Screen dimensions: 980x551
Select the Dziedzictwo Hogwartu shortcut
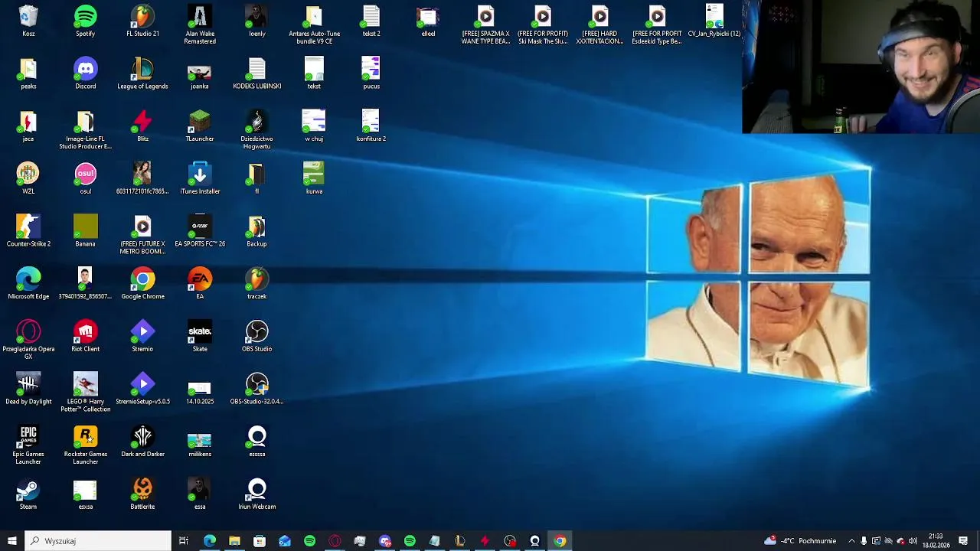tap(256, 130)
